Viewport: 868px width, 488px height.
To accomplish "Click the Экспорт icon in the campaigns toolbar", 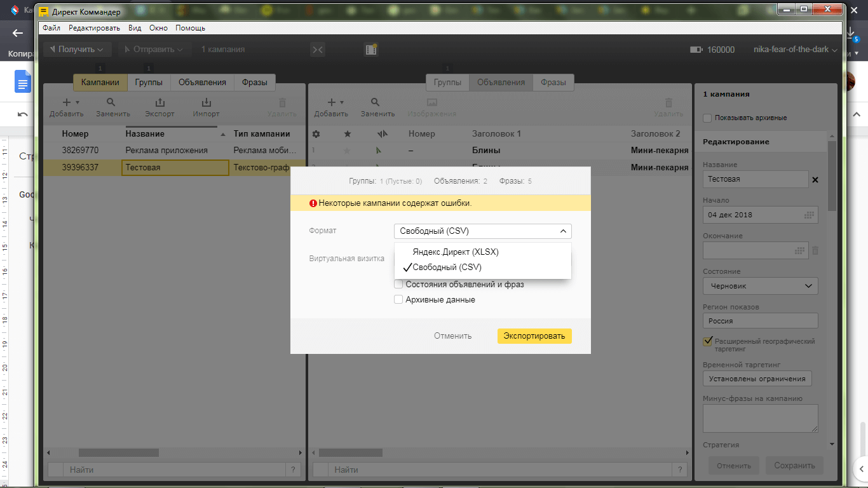I will click(159, 107).
